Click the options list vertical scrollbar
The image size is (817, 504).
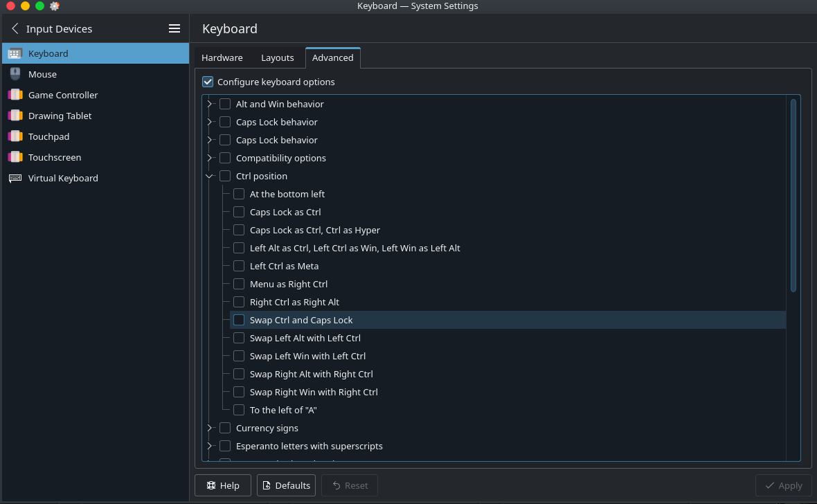pos(793,195)
